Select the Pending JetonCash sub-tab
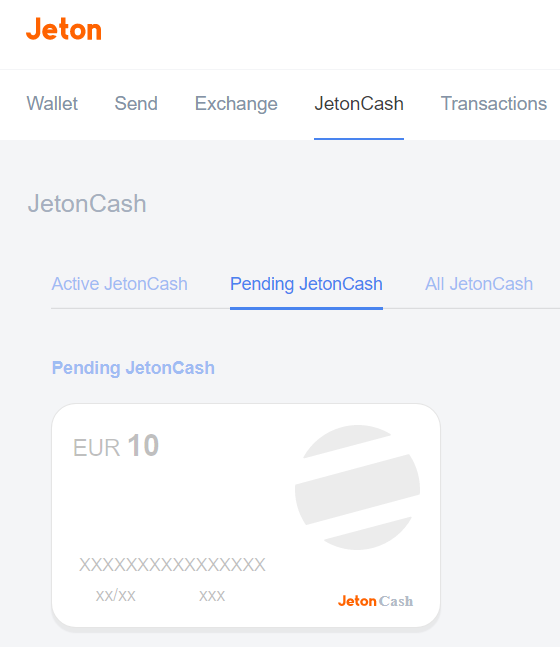Screen dimensions: 560x647 306,284
